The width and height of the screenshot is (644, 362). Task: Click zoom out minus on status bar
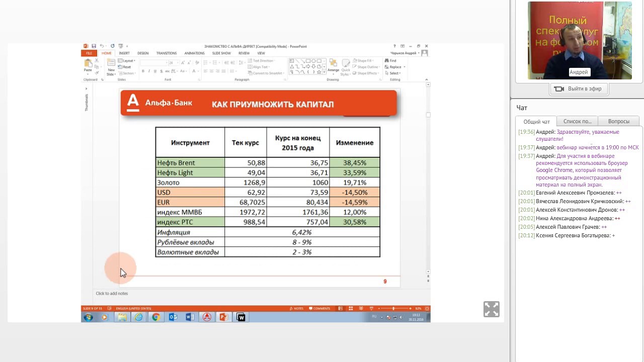pyautogui.click(x=379, y=308)
